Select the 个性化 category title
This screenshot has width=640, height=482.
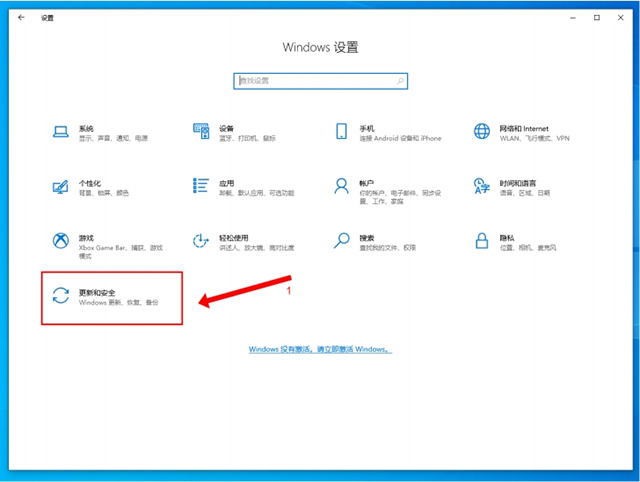tap(90, 183)
